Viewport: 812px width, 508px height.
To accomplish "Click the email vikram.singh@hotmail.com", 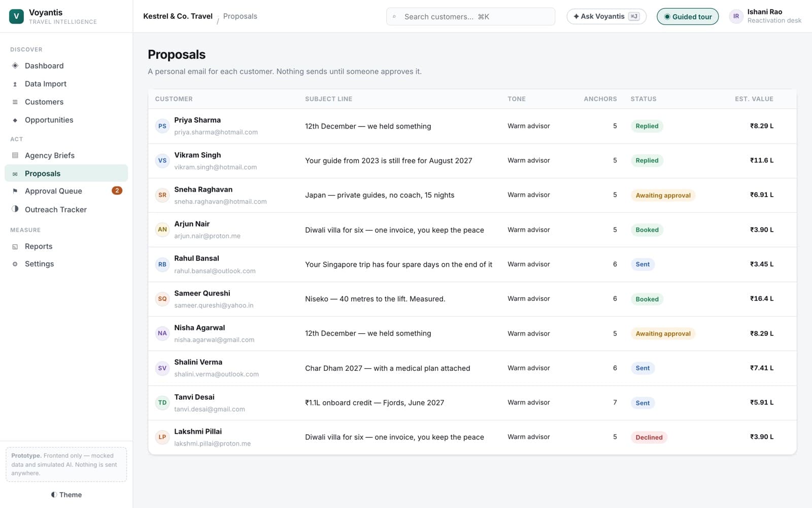I will click(x=215, y=167).
